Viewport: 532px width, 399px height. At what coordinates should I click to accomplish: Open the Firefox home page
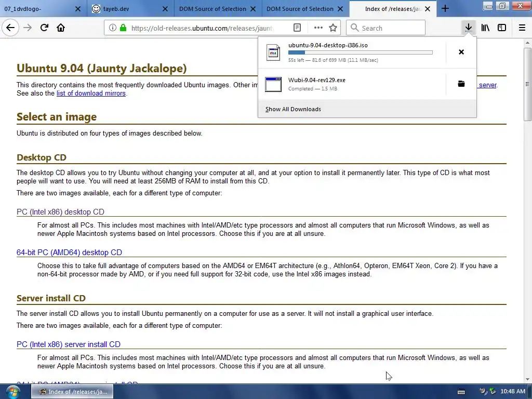(61, 28)
